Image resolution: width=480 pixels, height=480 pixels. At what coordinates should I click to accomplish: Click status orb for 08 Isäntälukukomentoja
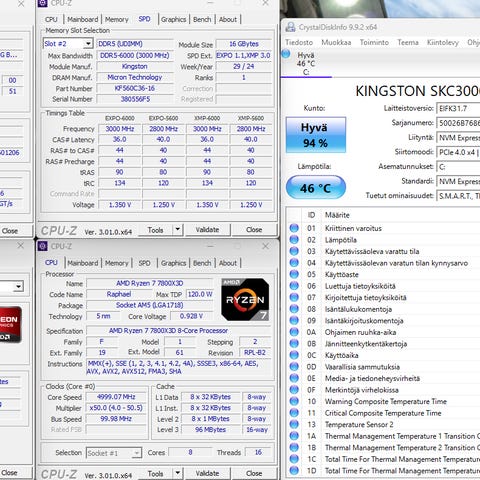(294, 309)
